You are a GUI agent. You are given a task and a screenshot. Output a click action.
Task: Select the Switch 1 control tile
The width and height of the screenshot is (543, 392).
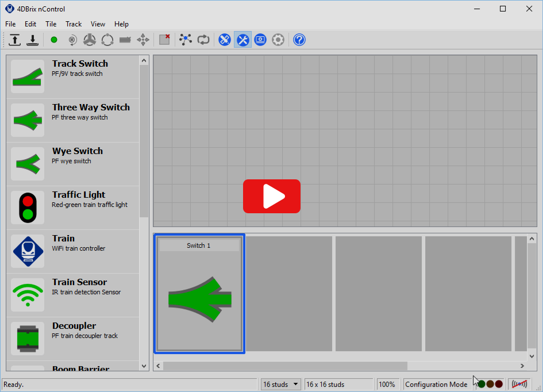pyautogui.click(x=199, y=294)
